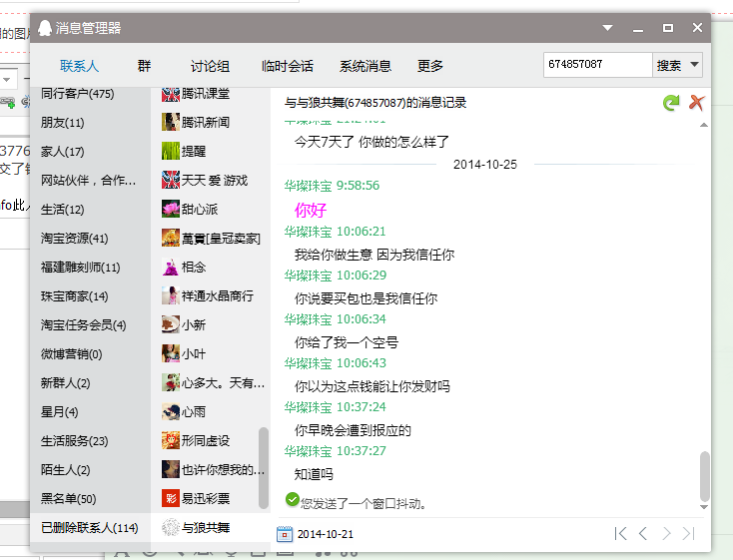Open the 更多 tab
This screenshot has width=733, height=560.
point(430,66)
